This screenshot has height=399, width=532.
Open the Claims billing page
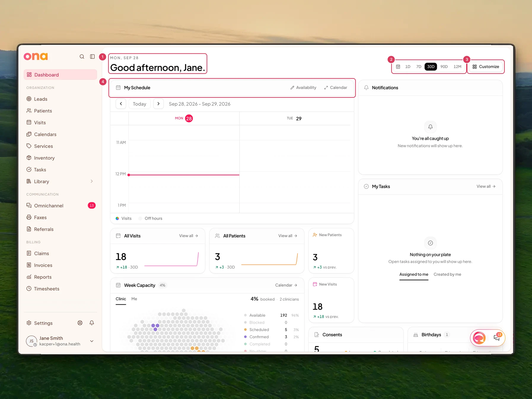tap(60, 253)
